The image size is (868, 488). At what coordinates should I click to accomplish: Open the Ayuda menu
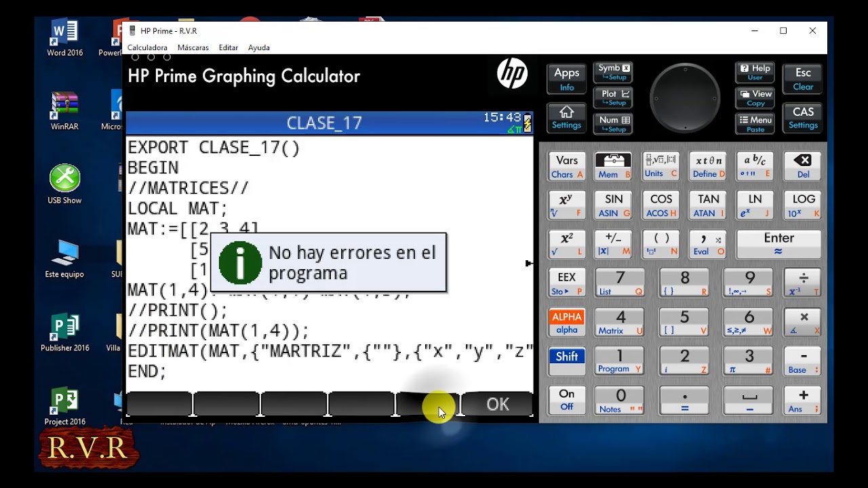tap(259, 47)
